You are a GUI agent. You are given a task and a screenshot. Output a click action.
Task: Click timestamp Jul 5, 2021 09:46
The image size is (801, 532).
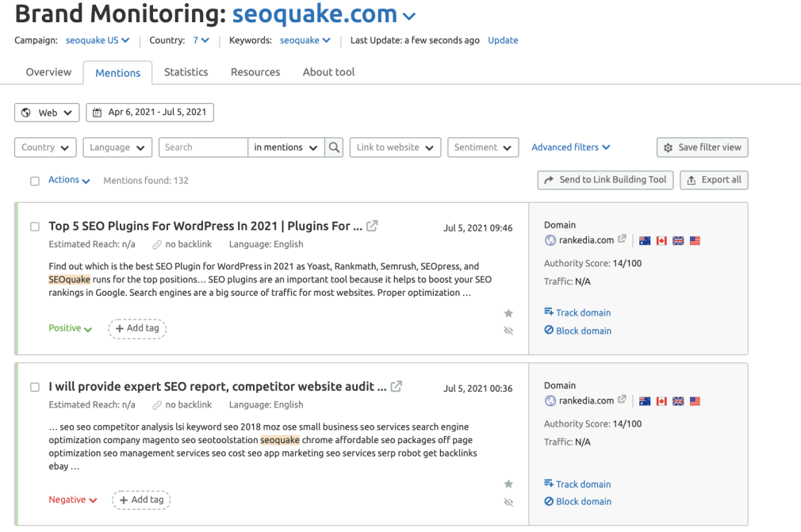pyautogui.click(x=477, y=228)
